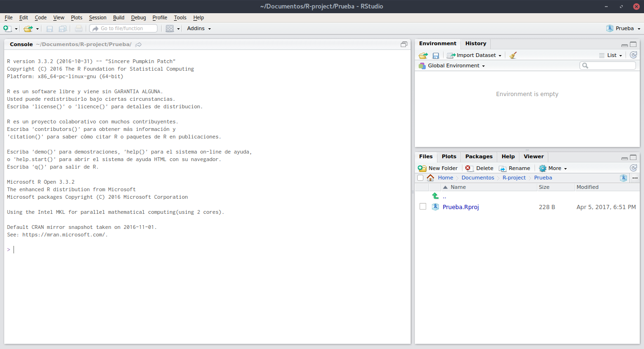The width and height of the screenshot is (644, 349).
Task: Minimize the Environment pane
Action: click(624, 45)
